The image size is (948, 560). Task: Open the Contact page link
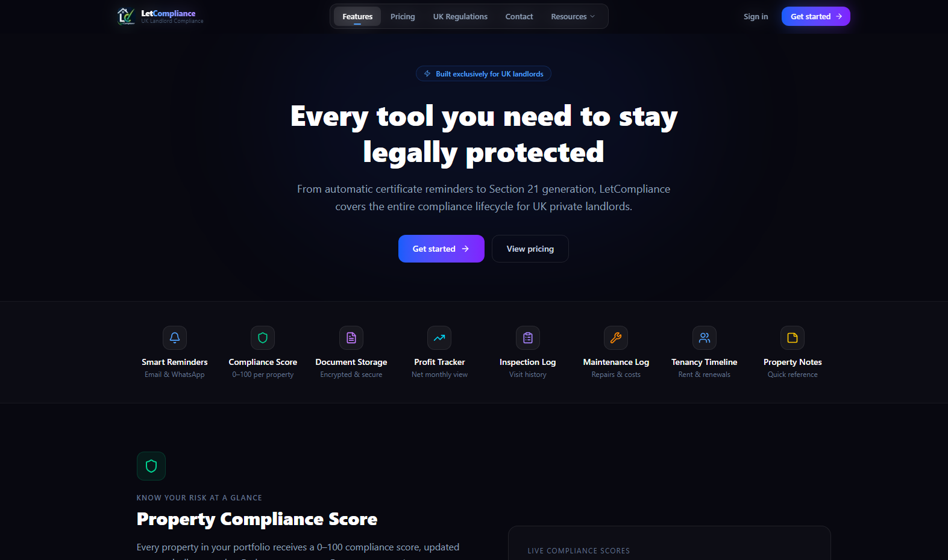pyautogui.click(x=519, y=16)
